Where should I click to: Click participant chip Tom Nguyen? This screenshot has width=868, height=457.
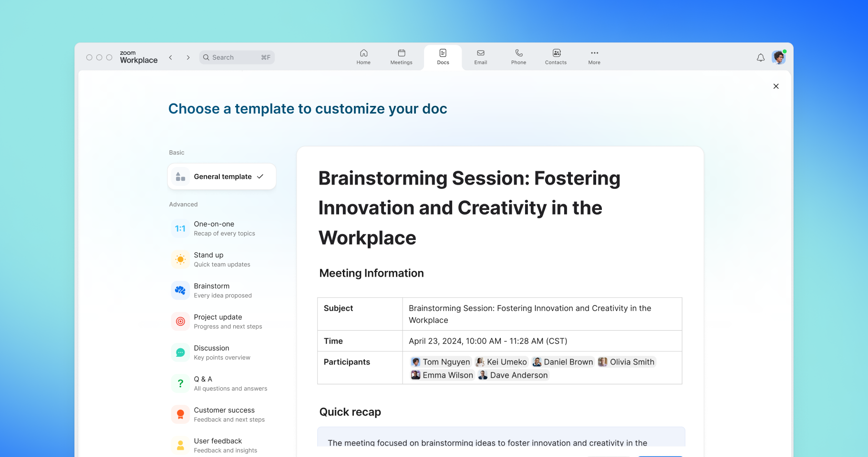440,362
